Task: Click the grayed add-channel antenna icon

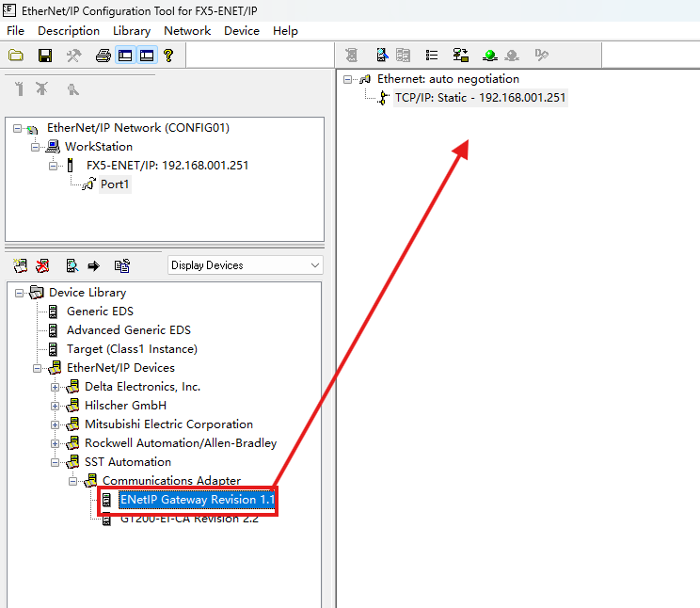Action: tap(19, 88)
